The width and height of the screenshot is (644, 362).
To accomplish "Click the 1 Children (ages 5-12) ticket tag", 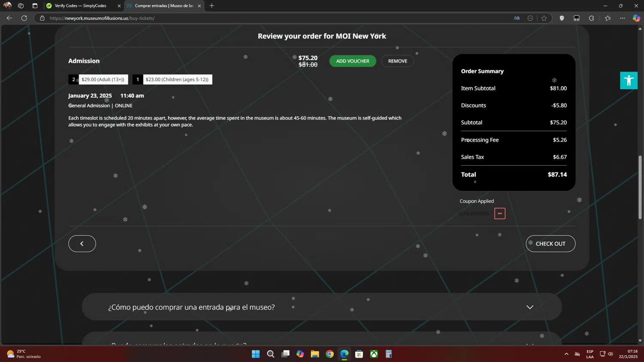I will click(x=172, y=79).
